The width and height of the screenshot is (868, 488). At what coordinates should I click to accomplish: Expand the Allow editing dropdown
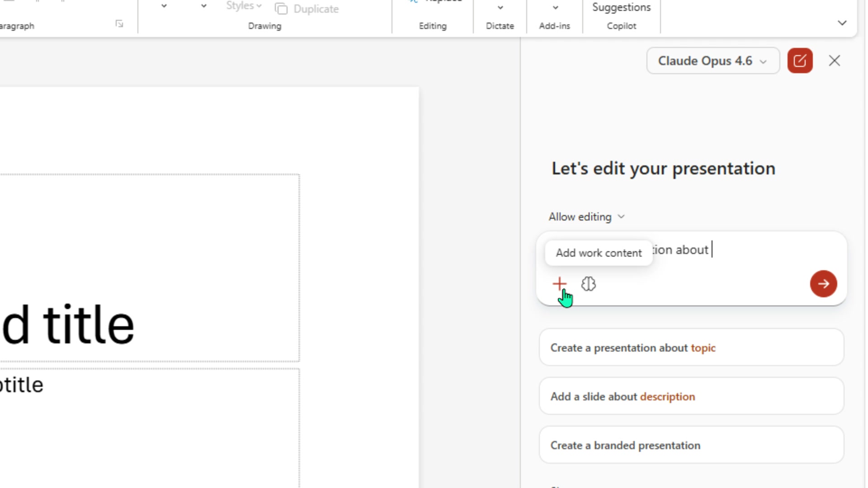coord(586,217)
